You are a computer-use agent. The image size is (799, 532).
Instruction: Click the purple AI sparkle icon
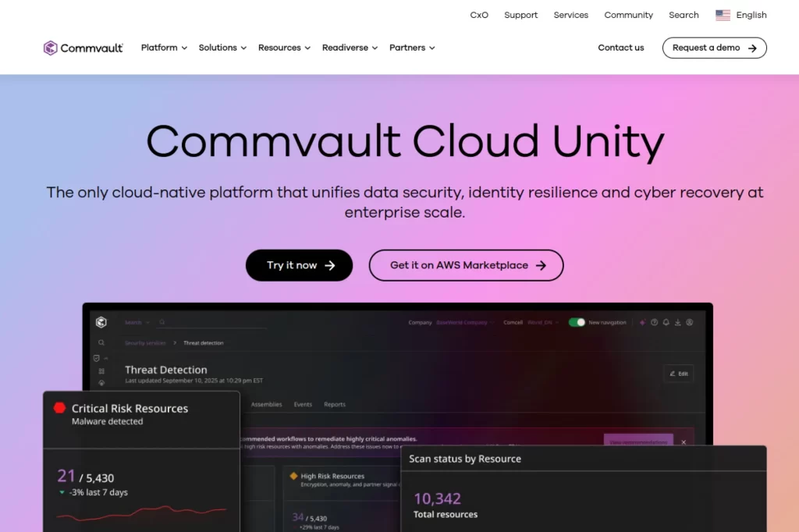643,321
